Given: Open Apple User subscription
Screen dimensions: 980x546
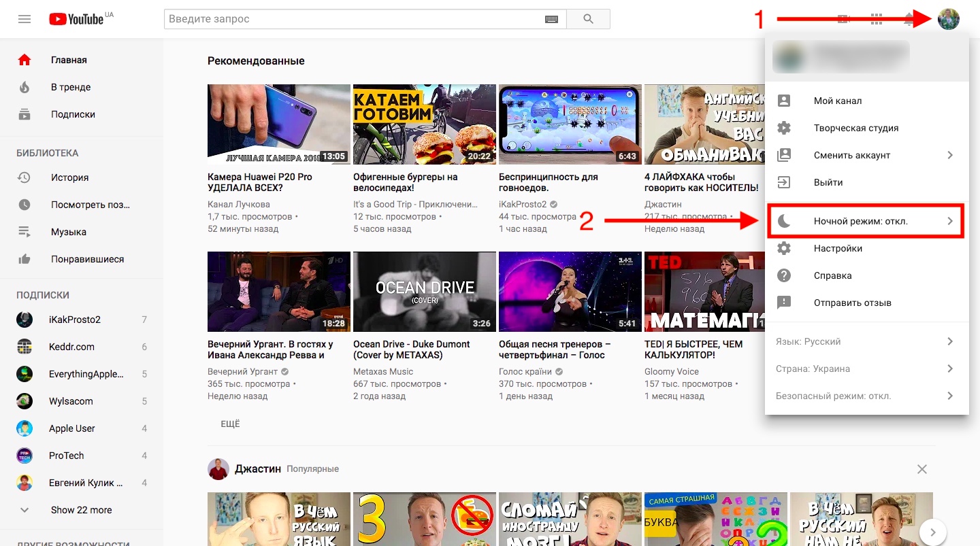Looking at the screenshot, I should (x=82, y=428).
